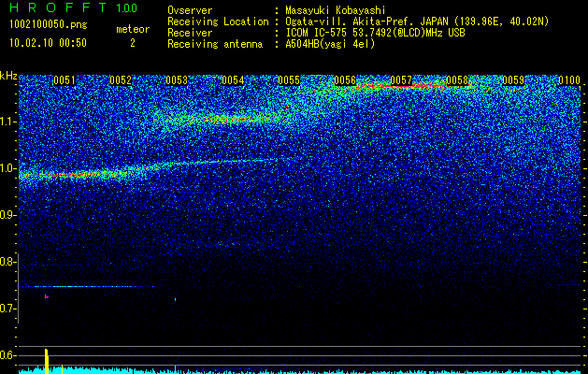Click receiver value ICOM IC-575 53.7492 MHz
This screenshot has height=374, width=588.
375,33
